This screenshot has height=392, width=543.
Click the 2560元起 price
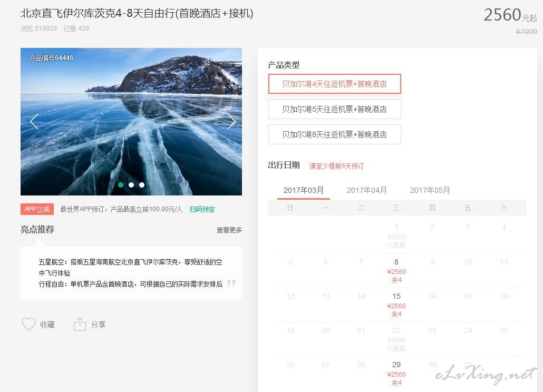(x=510, y=15)
